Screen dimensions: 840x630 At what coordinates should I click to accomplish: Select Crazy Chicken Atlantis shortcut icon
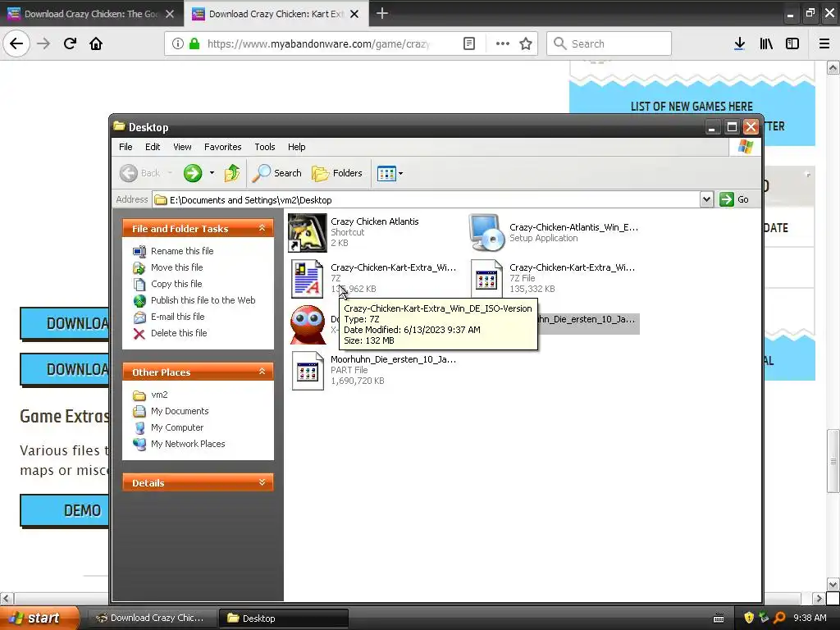pos(307,232)
